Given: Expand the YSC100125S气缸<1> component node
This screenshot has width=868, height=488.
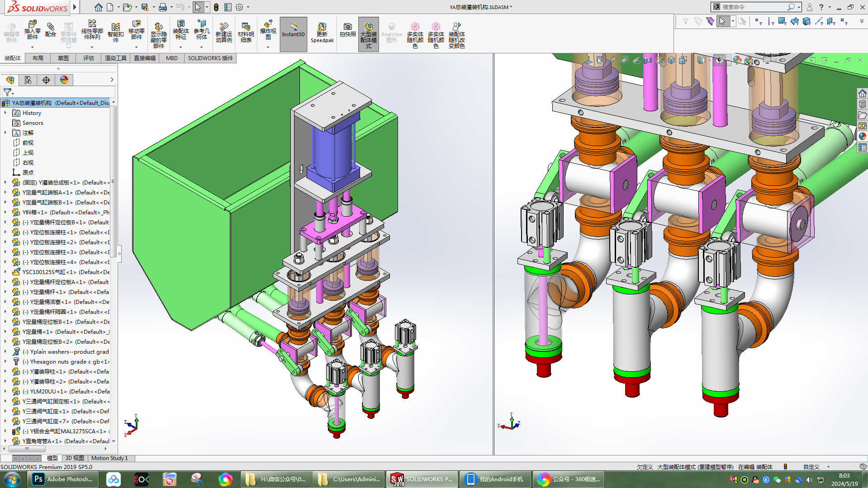Looking at the screenshot, I should 5,272.
